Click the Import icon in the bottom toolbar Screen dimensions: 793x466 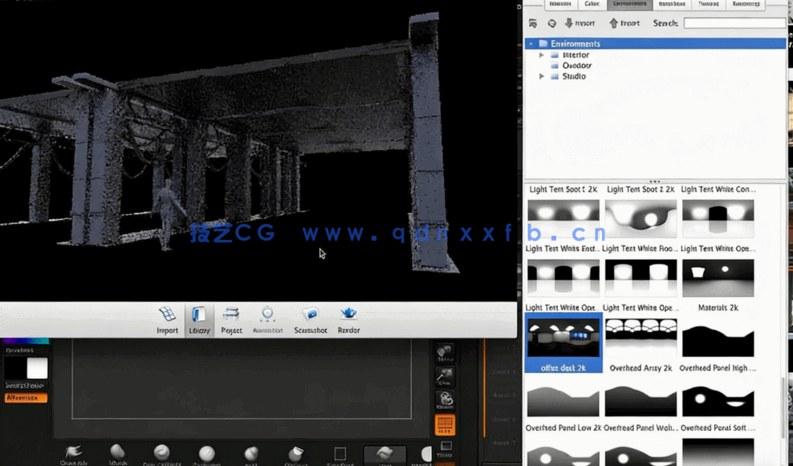coord(167,319)
